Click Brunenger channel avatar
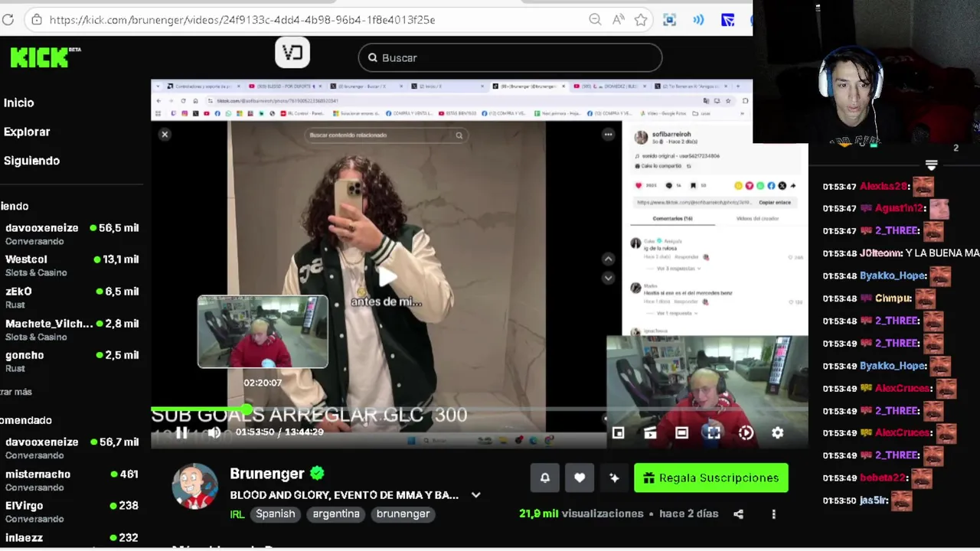 pyautogui.click(x=194, y=486)
